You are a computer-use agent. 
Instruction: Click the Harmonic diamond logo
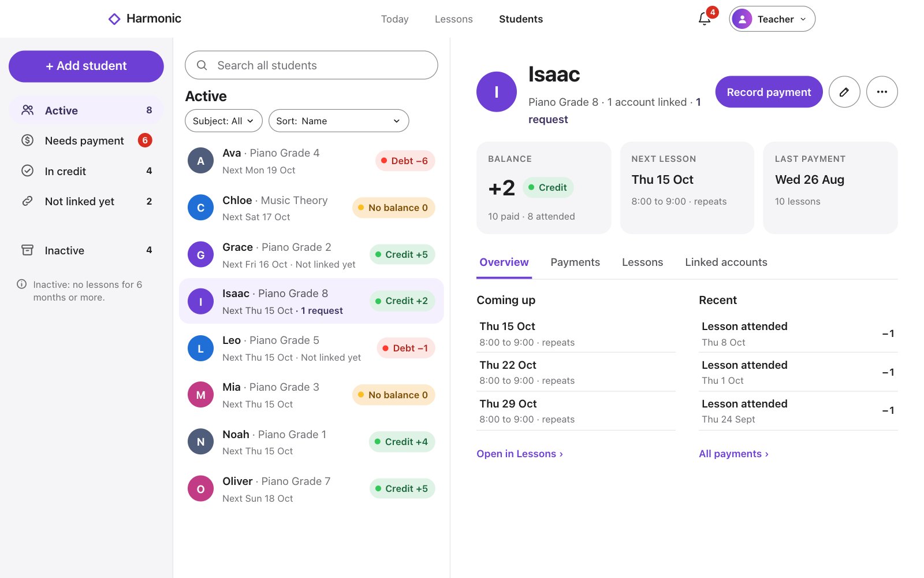114,19
